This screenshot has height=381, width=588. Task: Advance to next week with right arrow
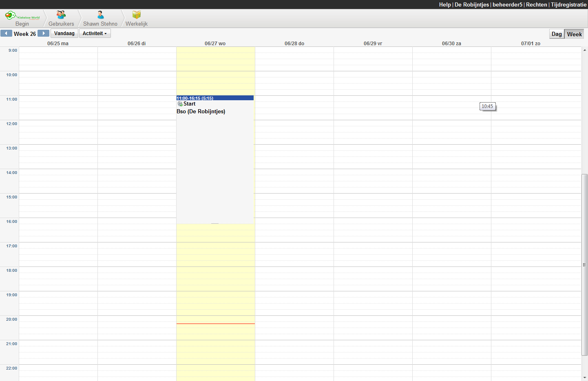[x=43, y=33]
